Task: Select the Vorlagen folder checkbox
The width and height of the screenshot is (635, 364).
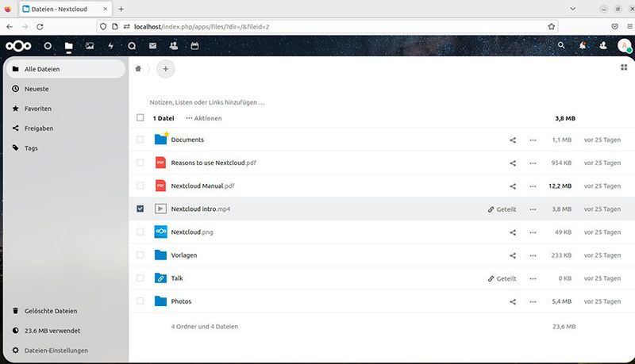Action: [140, 255]
